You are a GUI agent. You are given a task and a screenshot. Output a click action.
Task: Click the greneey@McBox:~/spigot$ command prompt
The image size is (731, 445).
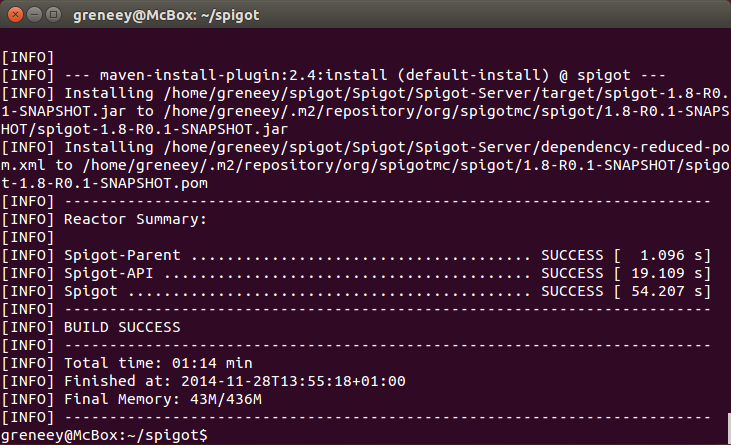click(x=104, y=435)
